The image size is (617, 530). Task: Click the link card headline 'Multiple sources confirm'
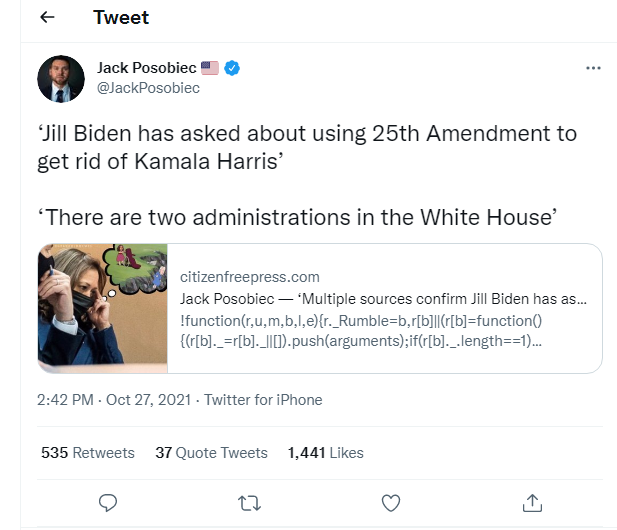point(383,299)
